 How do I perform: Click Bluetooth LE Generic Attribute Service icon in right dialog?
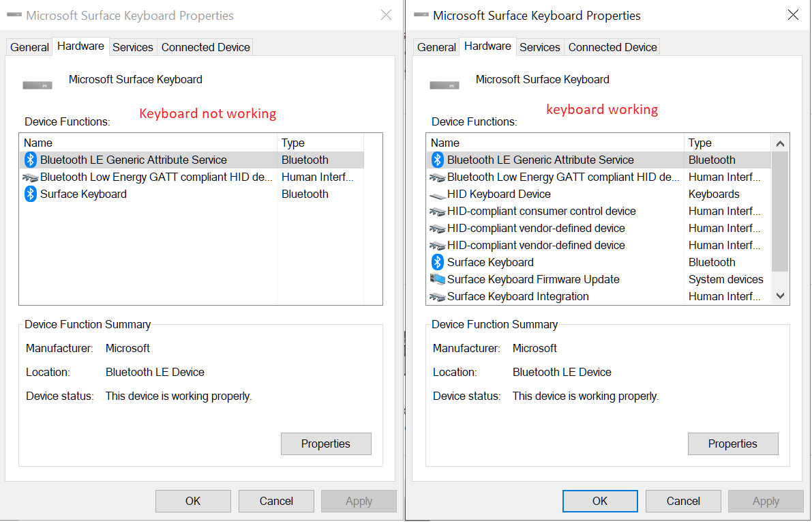tap(438, 160)
